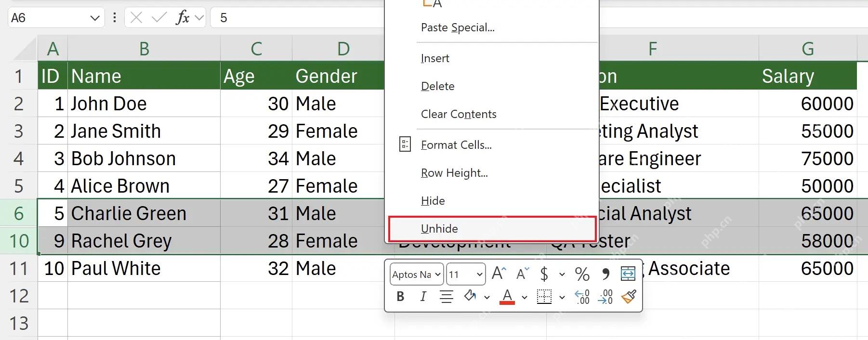Select row 11 header
The height and width of the screenshot is (340, 868).
coord(19,268)
